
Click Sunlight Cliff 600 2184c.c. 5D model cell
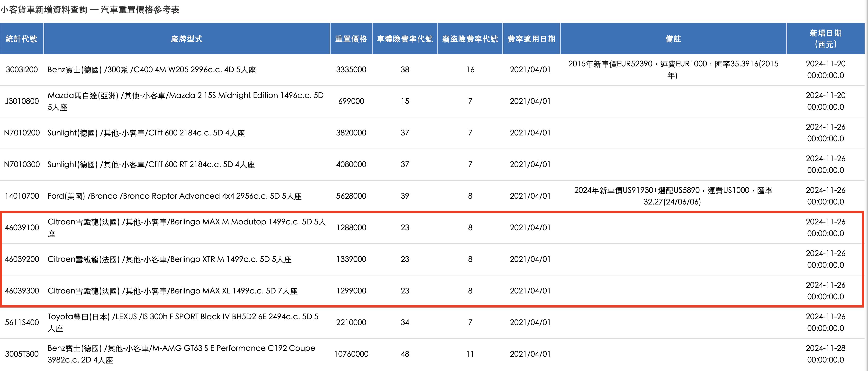tap(146, 133)
